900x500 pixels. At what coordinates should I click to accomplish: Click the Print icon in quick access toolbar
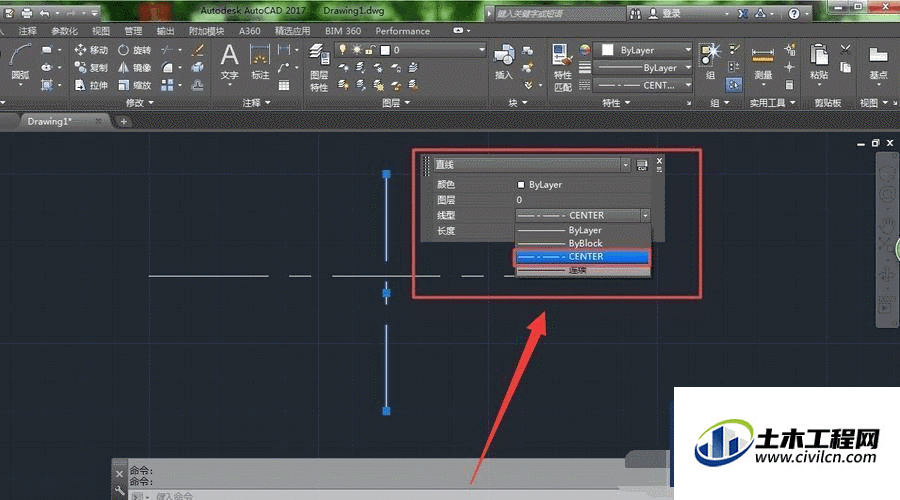click(26, 13)
